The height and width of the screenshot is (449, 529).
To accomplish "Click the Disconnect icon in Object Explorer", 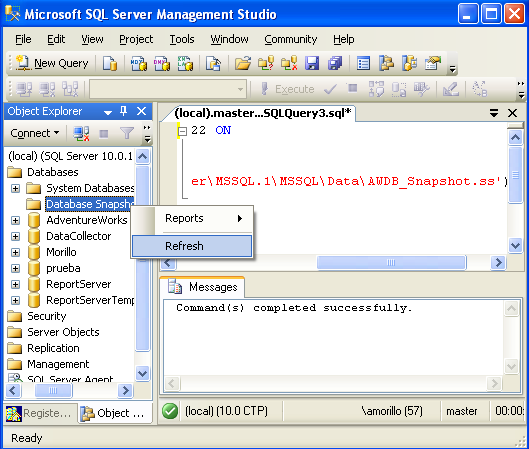I will [x=81, y=133].
